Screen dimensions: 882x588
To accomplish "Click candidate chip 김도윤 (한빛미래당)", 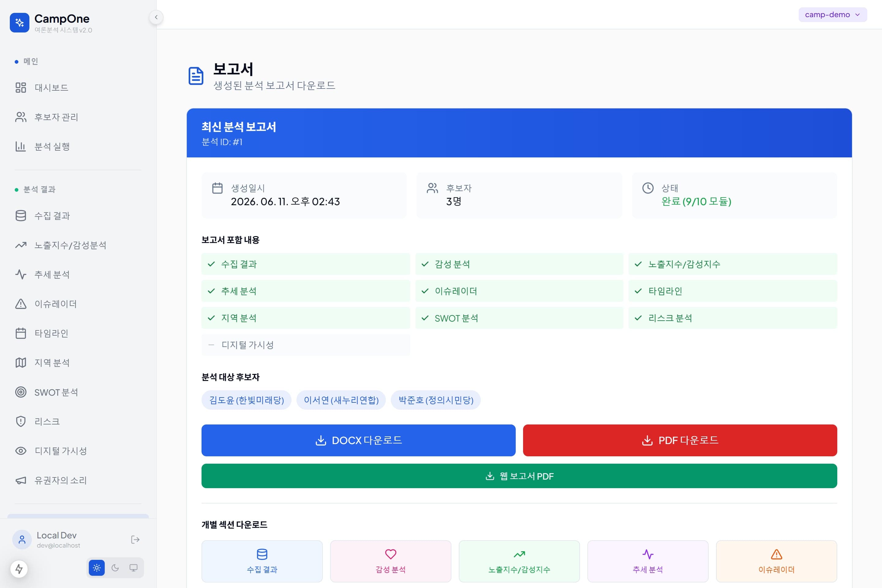I will click(x=246, y=400).
